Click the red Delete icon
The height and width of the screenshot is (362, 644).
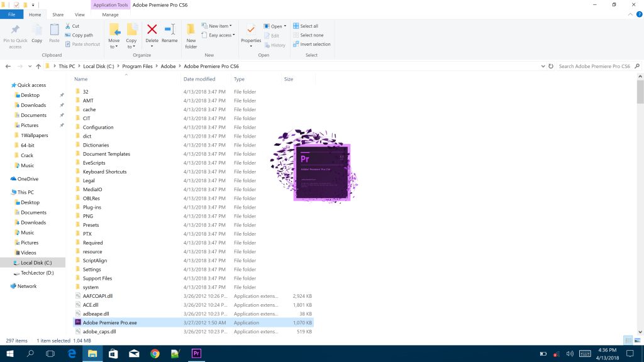(152, 30)
